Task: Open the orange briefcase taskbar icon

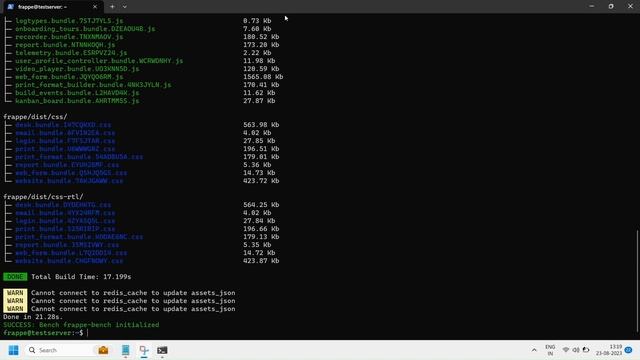Action: click(103, 350)
